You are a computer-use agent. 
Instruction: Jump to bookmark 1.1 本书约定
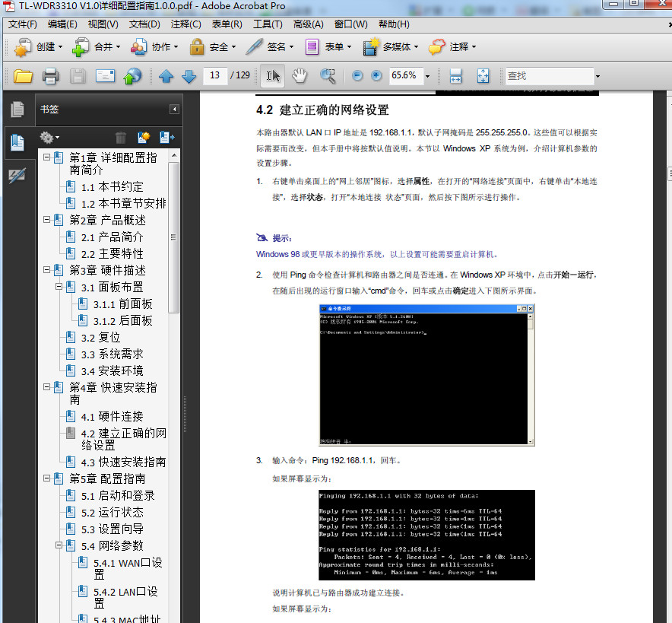[x=112, y=187]
